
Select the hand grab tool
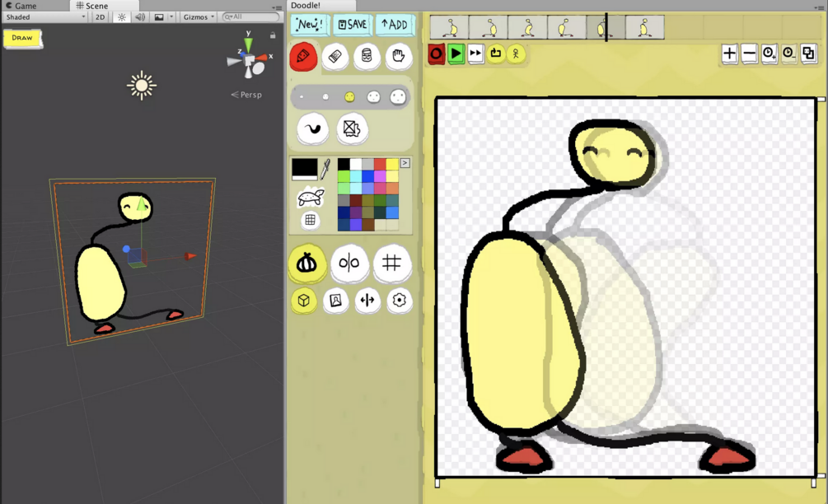coord(399,56)
